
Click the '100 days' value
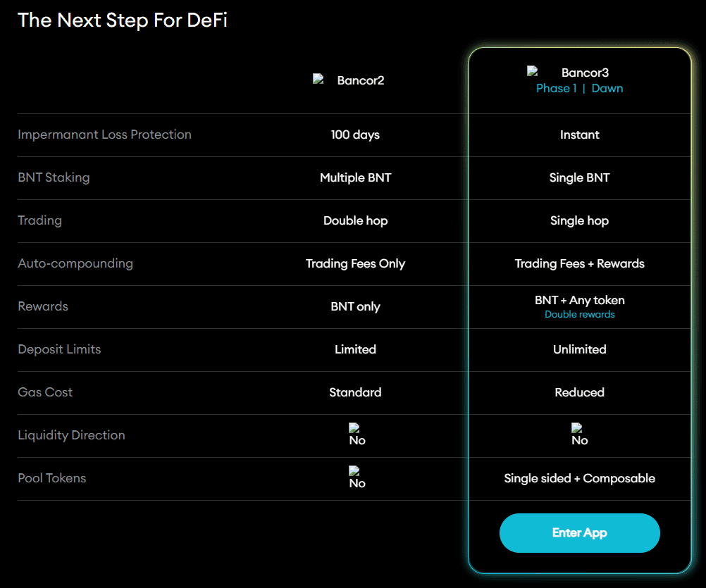[x=355, y=135]
